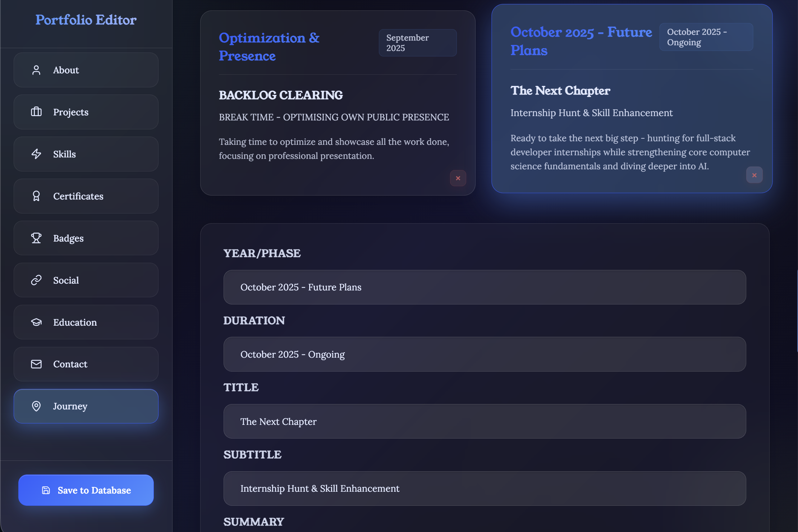798x532 pixels.
Task: Click the Contact envelope icon
Action: tap(36, 364)
